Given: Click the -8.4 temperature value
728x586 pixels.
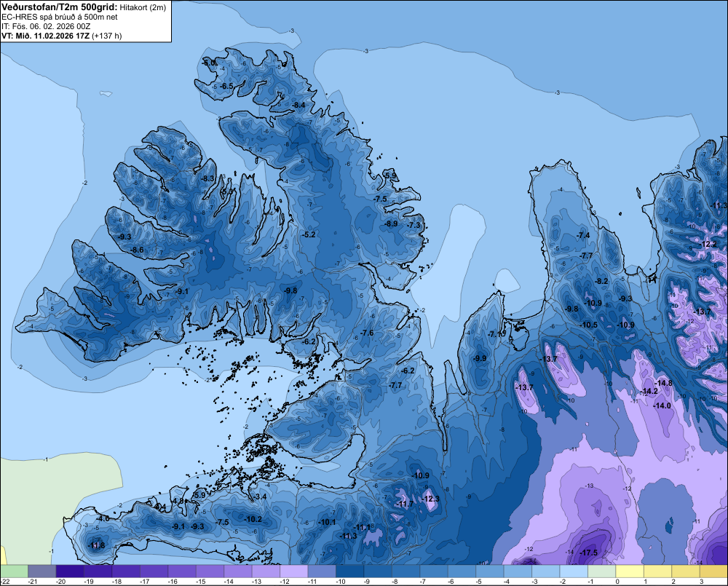Looking at the screenshot, I should point(299,106).
